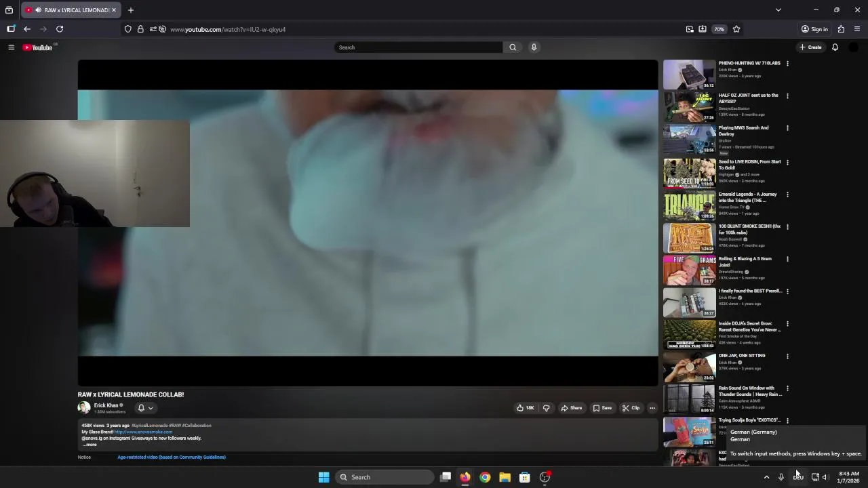
Task: Open Seed to LIVE ROSIN video title
Action: tap(749, 165)
